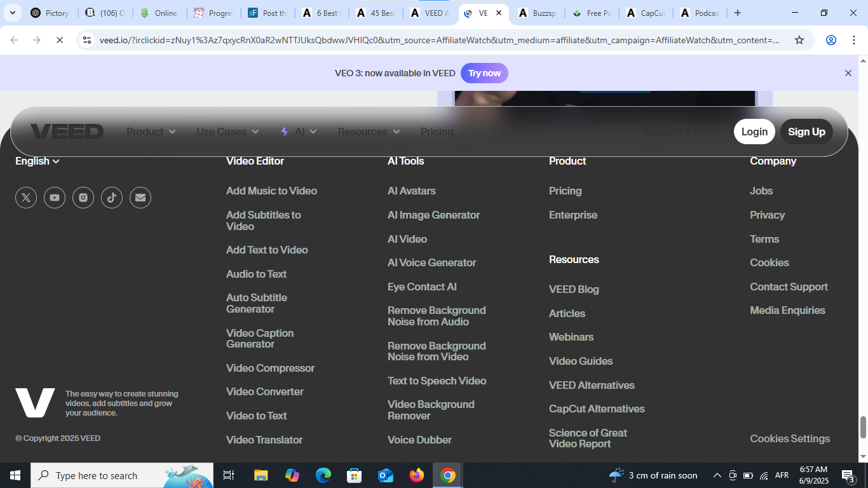868x488 pixels.
Task: Open the Eye Contact AI link
Action: pyautogui.click(x=422, y=287)
